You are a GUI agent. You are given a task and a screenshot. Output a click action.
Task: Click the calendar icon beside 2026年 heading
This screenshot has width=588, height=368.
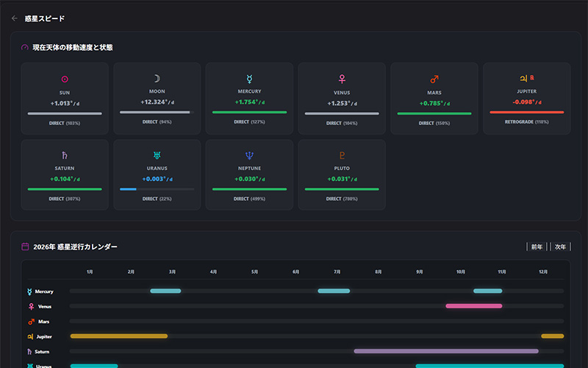coord(25,247)
